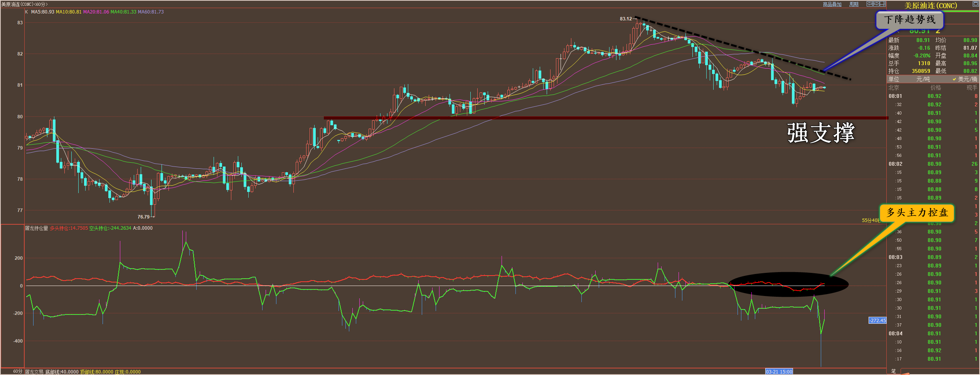The height and width of the screenshot is (375, 980).
Task: Click the 55分40秒 countdown timer
Action: (x=871, y=220)
